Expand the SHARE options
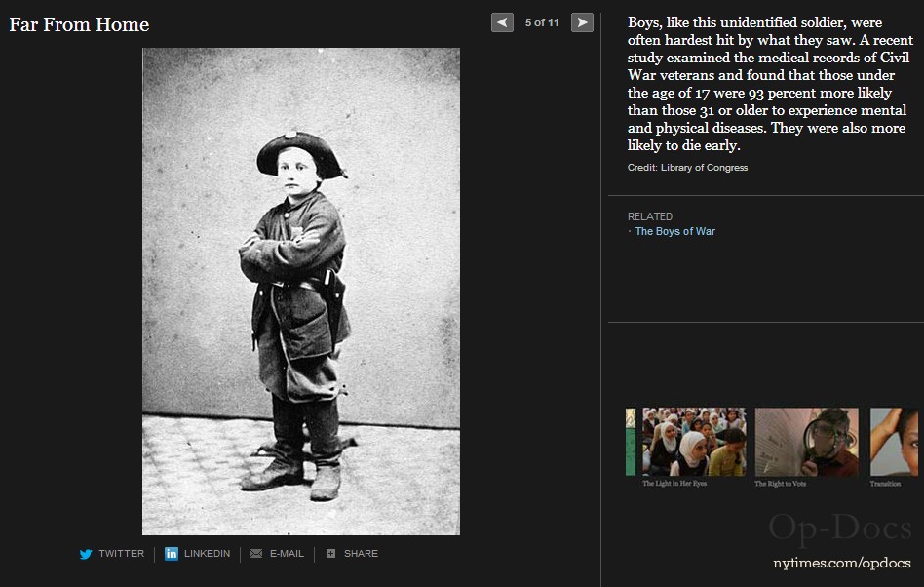The width and height of the screenshot is (924, 587). tap(361, 554)
